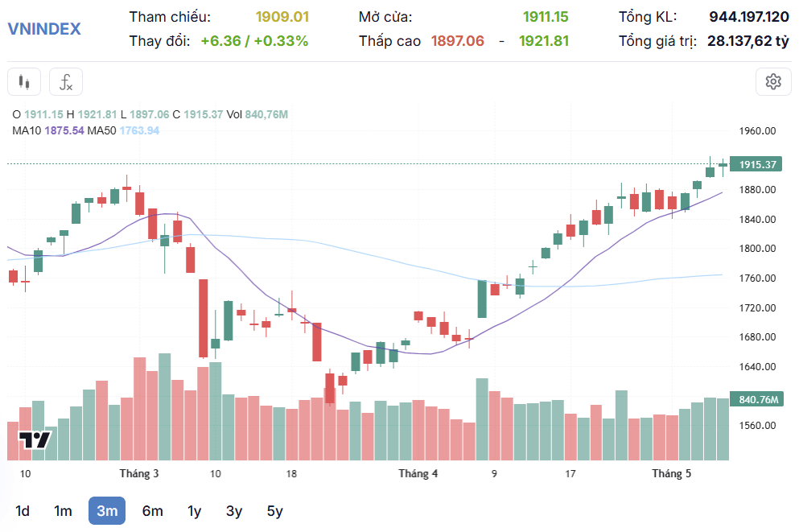Select the 1m time range

click(64, 510)
